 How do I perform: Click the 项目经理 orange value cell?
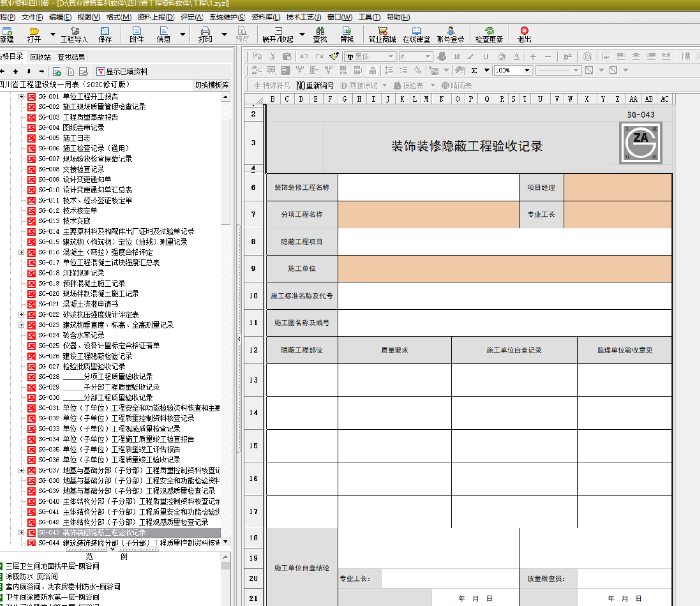[x=618, y=187]
